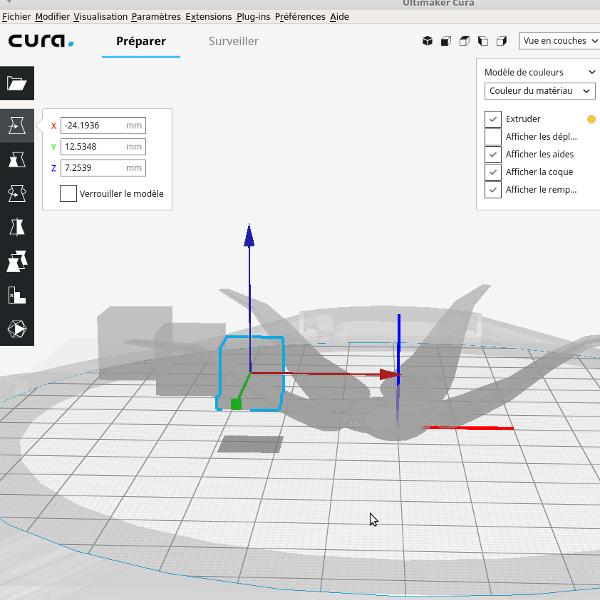The width and height of the screenshot is (600, 600).
Task: Click the blue Z-axis arrow handle
Action: pos(249,236)
